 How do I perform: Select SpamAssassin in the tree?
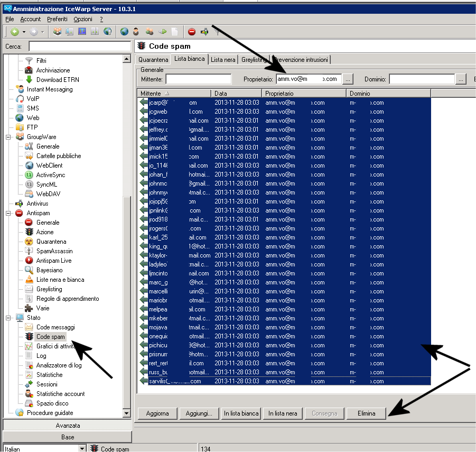54,251
